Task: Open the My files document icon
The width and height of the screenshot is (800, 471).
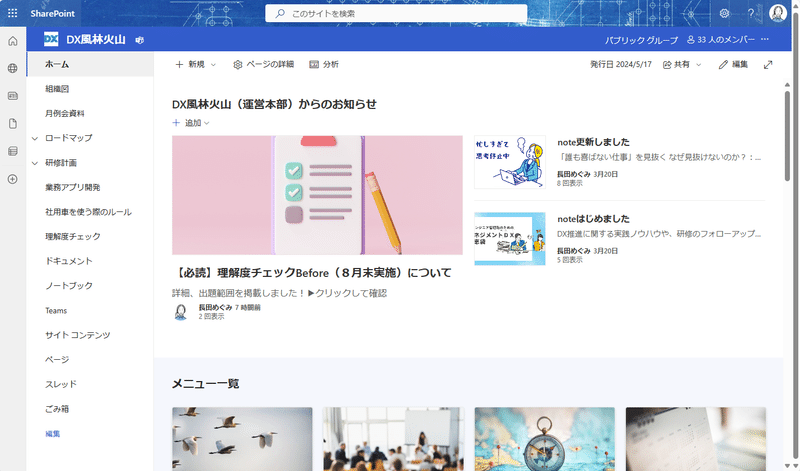Action: [x=13, y=123]
